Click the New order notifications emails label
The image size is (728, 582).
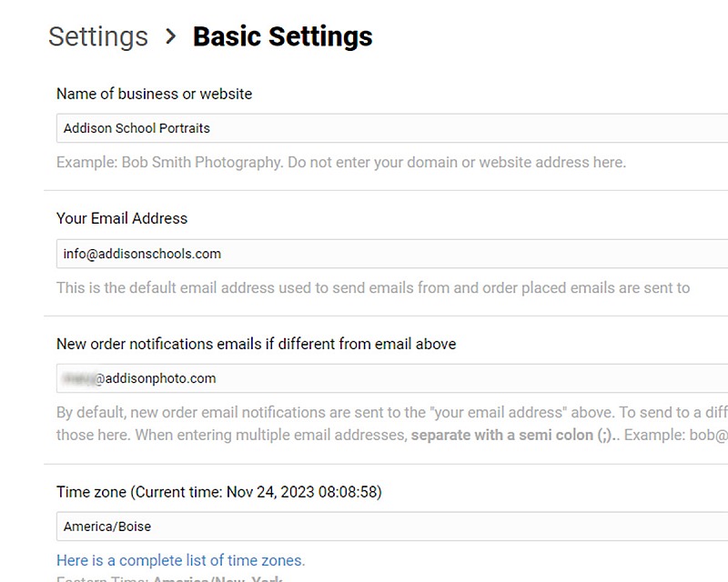point(257,344)
